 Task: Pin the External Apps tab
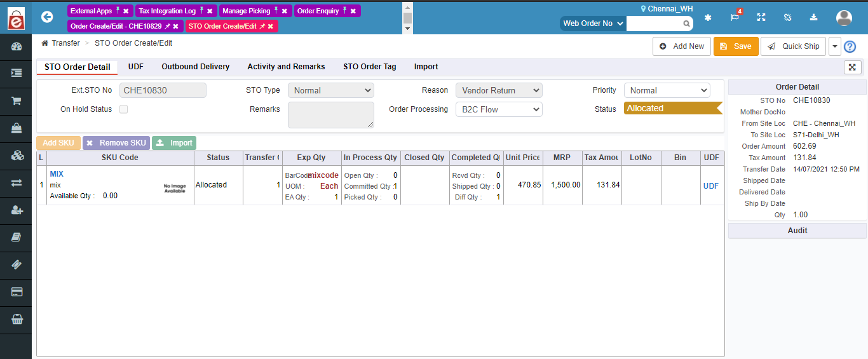tap(118, 11)
